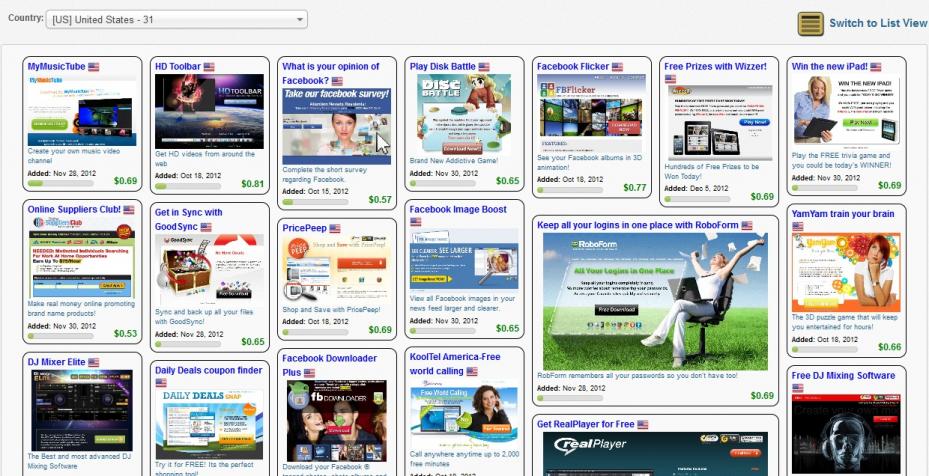
Task: Click the Facebook survey banner image
Action: [x=337, y=126]
